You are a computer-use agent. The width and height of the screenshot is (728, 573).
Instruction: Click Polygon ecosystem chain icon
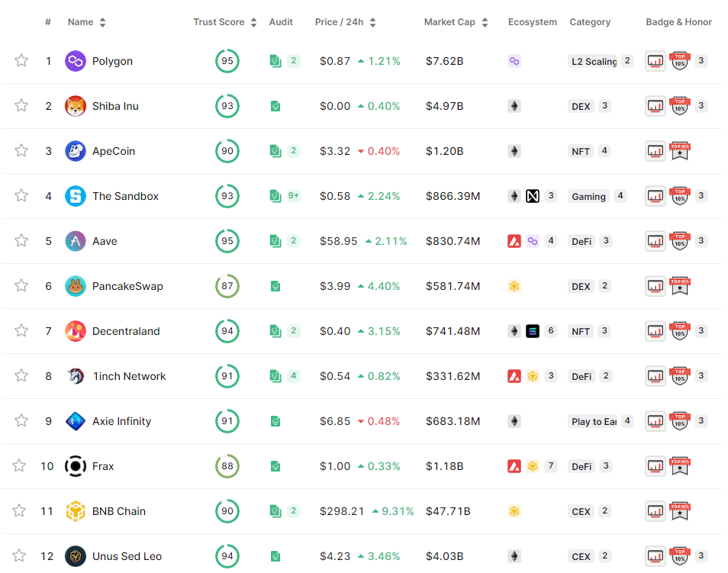click(x=514, y=61)
